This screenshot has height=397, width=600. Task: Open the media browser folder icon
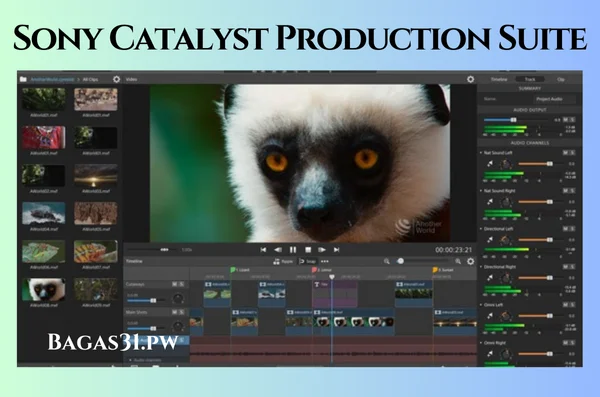pyautogui.click(x=23, y=79)
